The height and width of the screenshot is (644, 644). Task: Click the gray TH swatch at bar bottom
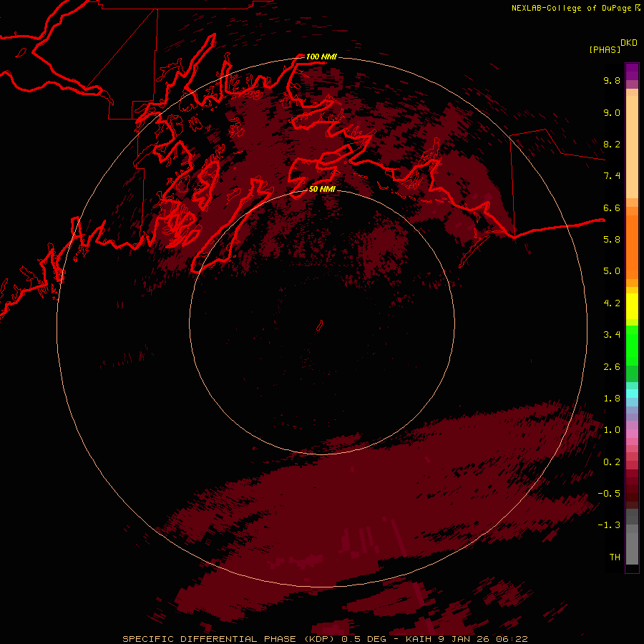point(632,548)
